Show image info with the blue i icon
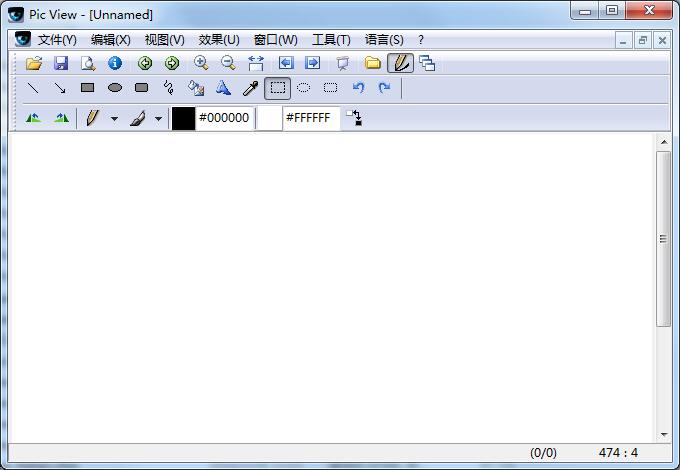680x470 pixels. click(115, 63)
